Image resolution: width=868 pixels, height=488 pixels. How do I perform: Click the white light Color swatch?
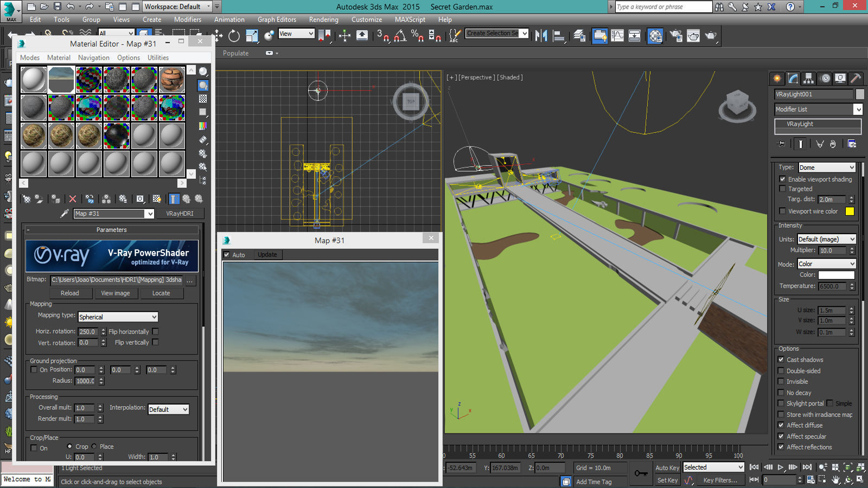pos(836,275)
